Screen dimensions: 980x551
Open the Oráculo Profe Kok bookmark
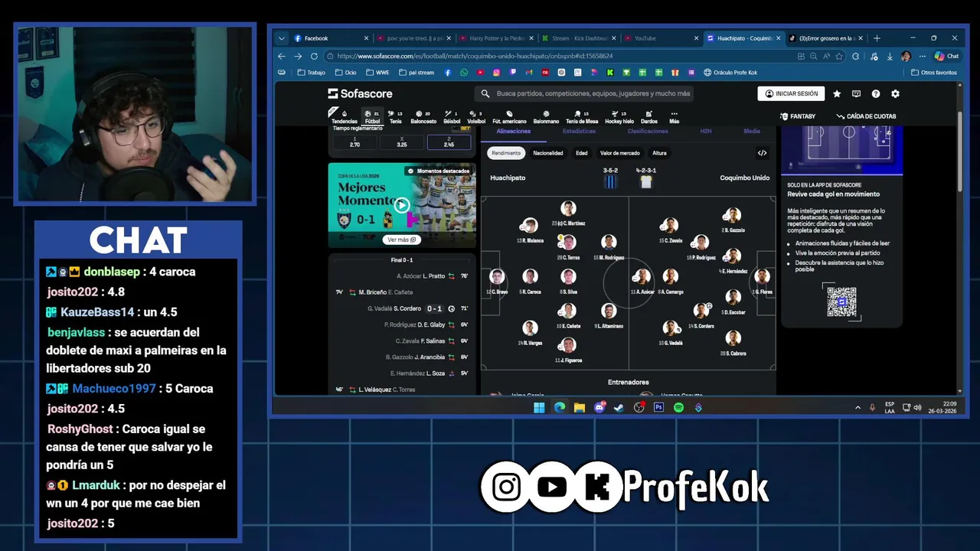[730, 73]
